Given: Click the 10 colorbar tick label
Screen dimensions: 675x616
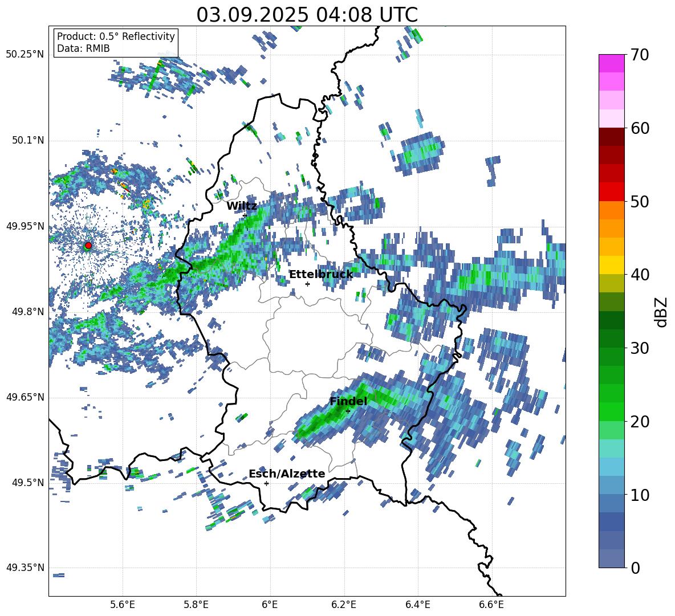Looking at the screenshot, I should 640,495.
